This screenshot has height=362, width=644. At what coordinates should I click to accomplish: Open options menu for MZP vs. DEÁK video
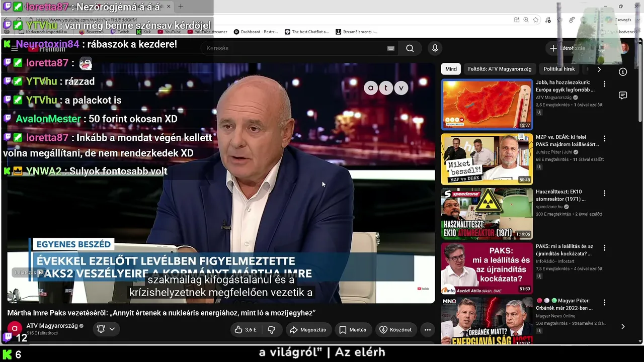[x=604, y=139]
